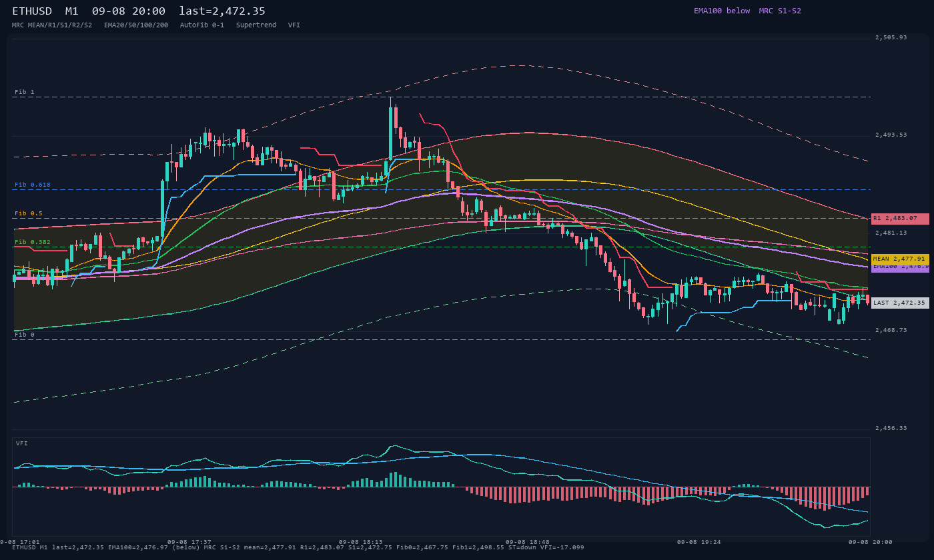This screenshot has width=934, height=560.
Task: Click the VFI panel title label
Action: click(x=22, y=443)
